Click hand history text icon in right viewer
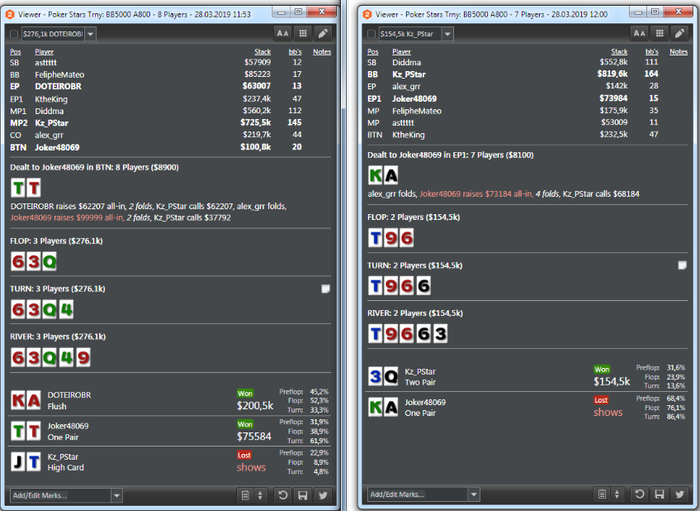 pos(602,494)
